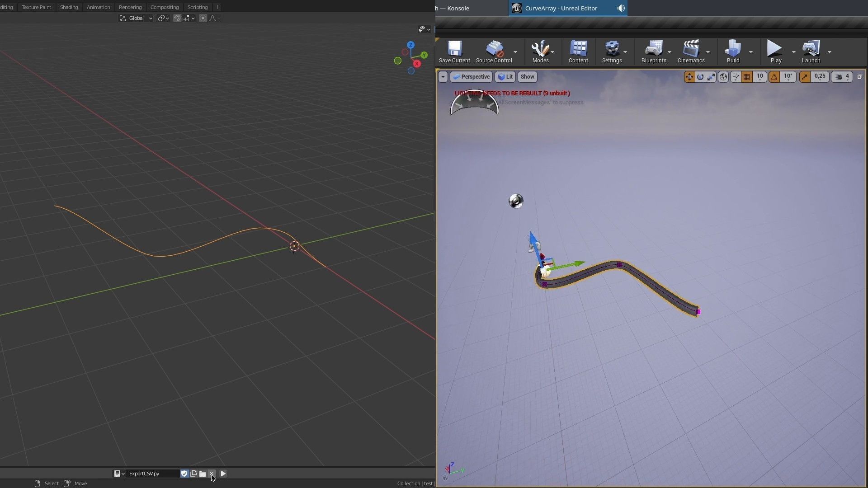Switch to the Scripting tab in Blender
This screenshot has width=868, height=488.
[x=197, y=7]
